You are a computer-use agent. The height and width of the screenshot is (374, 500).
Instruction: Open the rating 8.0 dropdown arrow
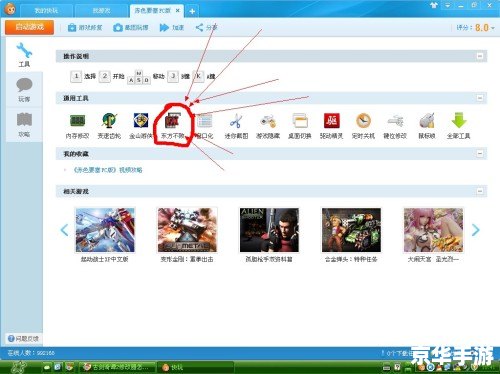[x=493, y=28]
